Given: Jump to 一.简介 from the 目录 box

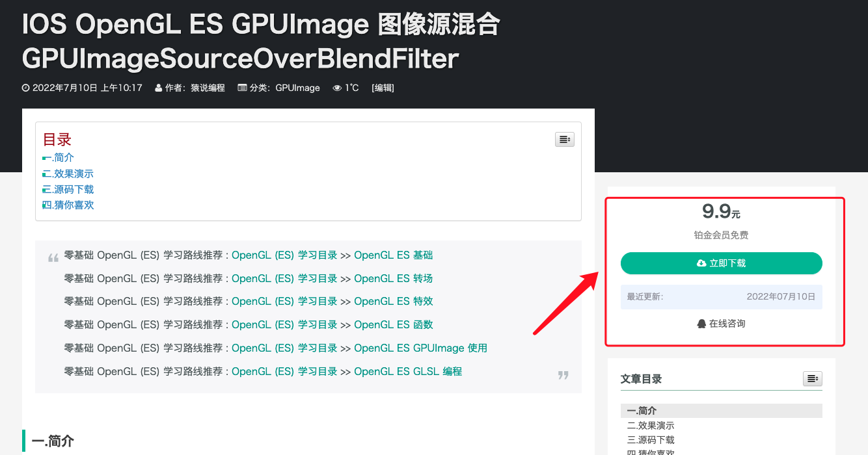Looking at the screenshot, I should coord(58,157).
